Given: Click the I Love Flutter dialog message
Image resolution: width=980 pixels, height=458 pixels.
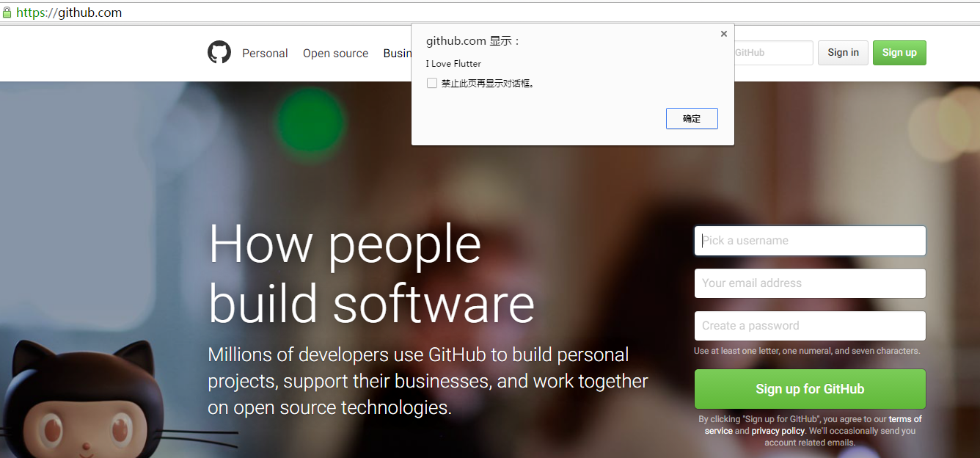Looking at the screenshot, I should click(x=453, y=64).
